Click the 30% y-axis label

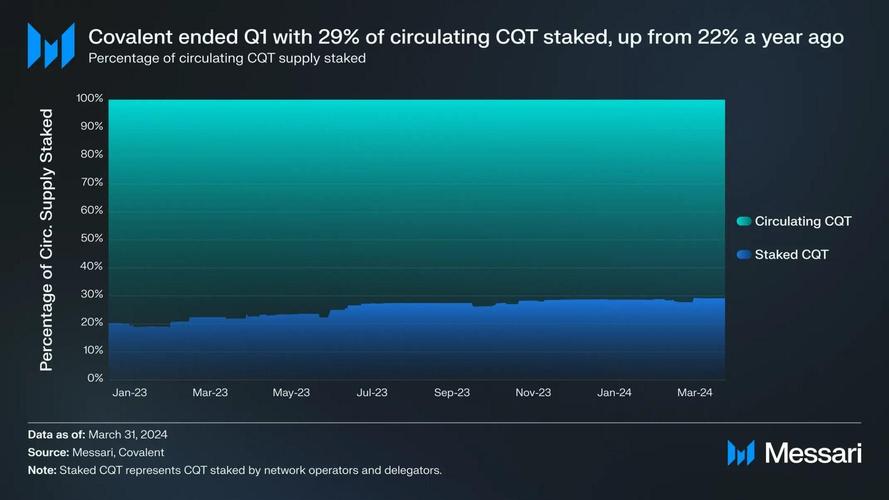91,294
